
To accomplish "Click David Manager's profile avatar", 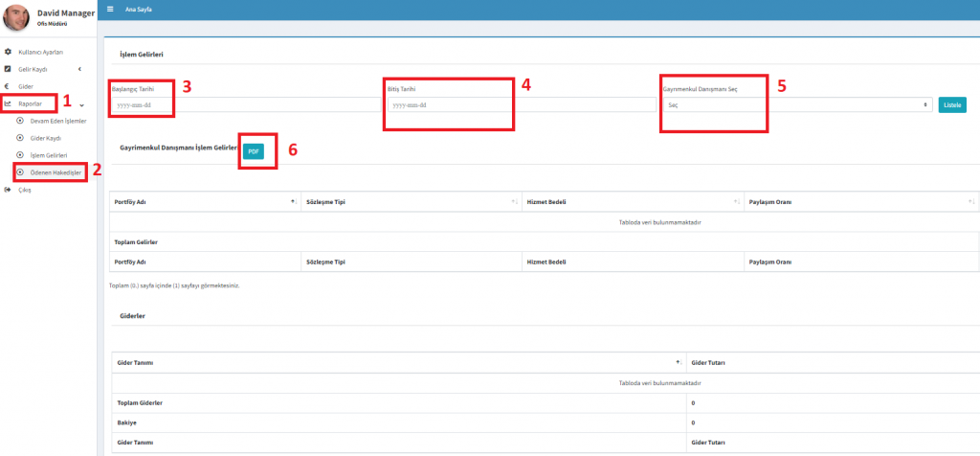I will pos(16,16).
